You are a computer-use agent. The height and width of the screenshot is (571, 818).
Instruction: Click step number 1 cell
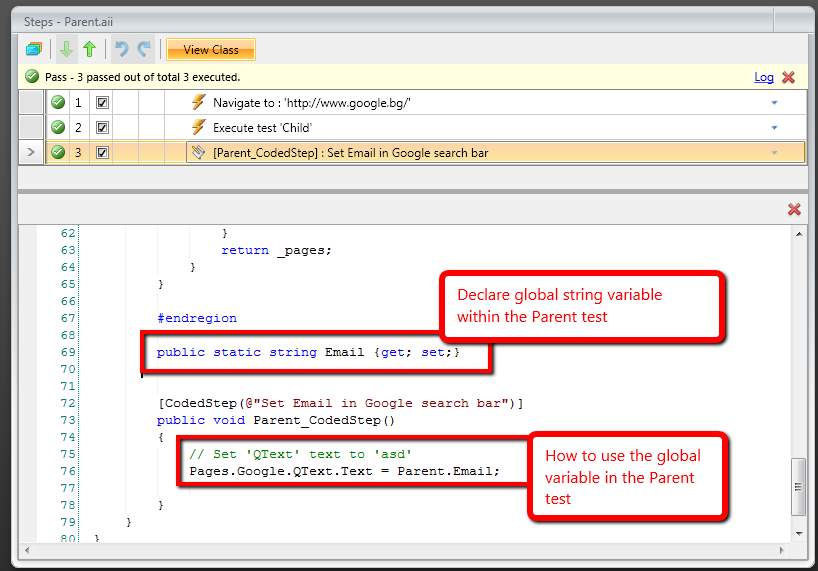pyautogui.click(x=78, y=103)
